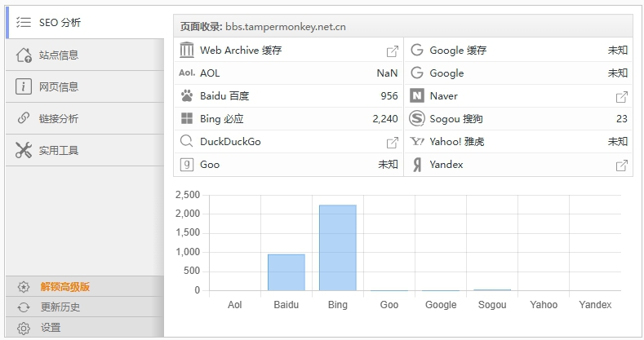Open the 网页信息 section

(85, 86)
